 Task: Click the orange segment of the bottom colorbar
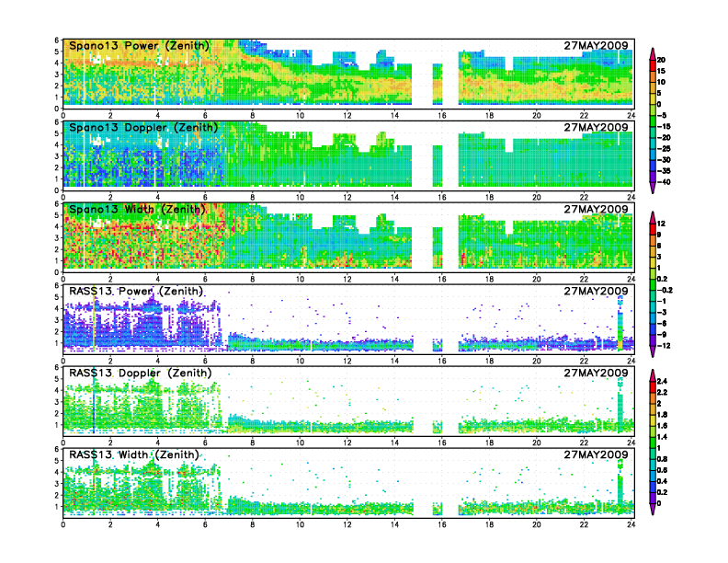pyautogui.click(x=653, y=397)
